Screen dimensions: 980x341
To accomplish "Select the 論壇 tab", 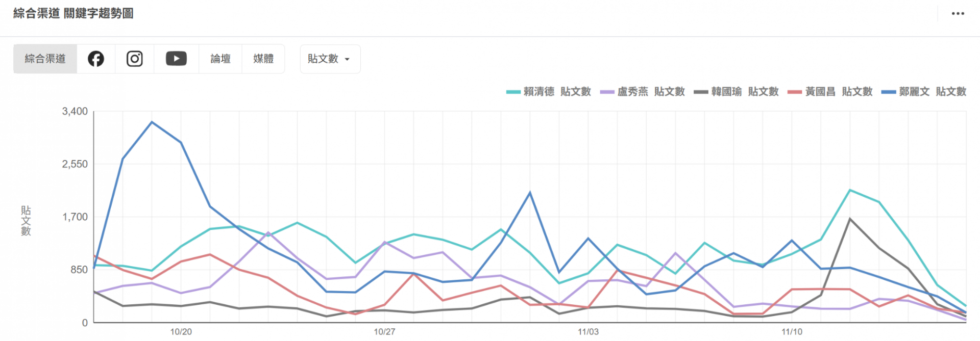I will coord(220,59).
